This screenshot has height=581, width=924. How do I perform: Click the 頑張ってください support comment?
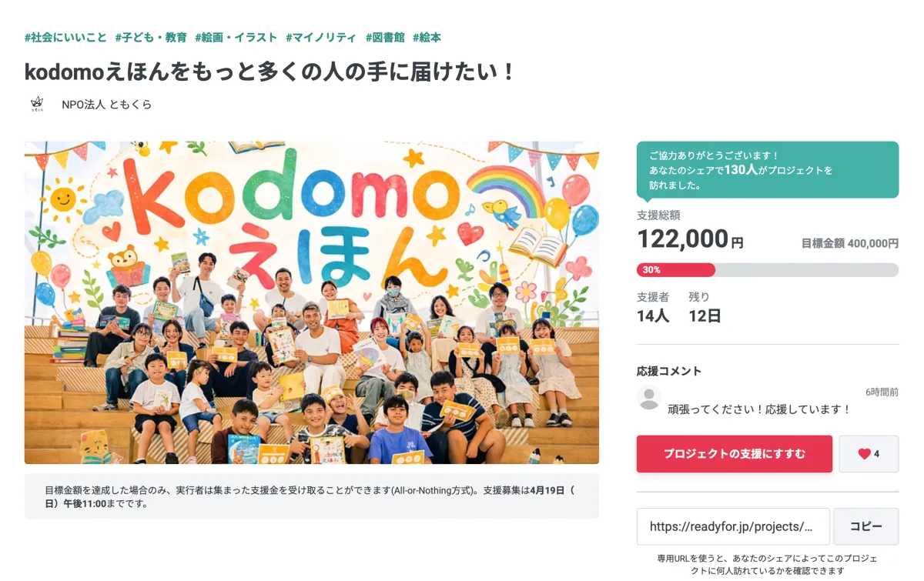(x=758, y=409)
